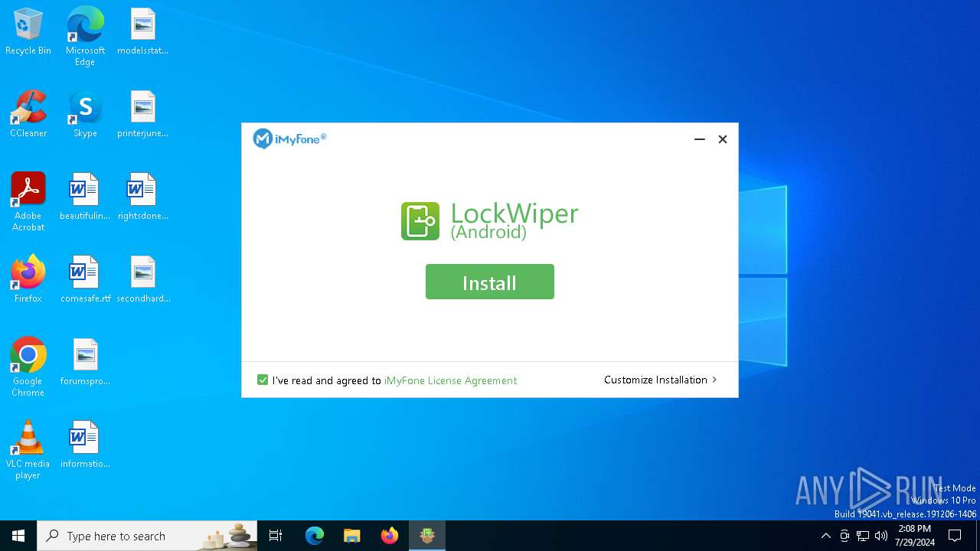The image size is (980, 551).
Task: Click the taskbar search box
Action: (147, 536)
